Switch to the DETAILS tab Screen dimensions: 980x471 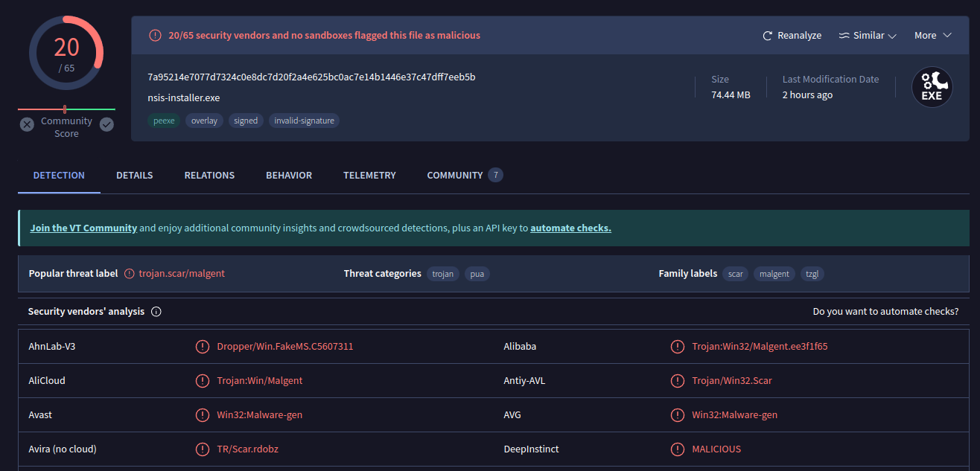pos(134,176)
